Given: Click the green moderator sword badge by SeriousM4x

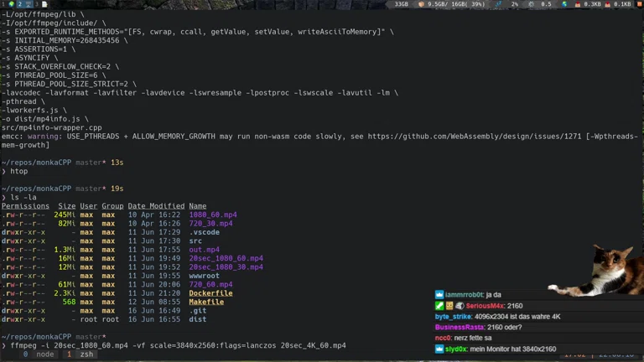Looking at the screenshot, I should click(439, 306).
